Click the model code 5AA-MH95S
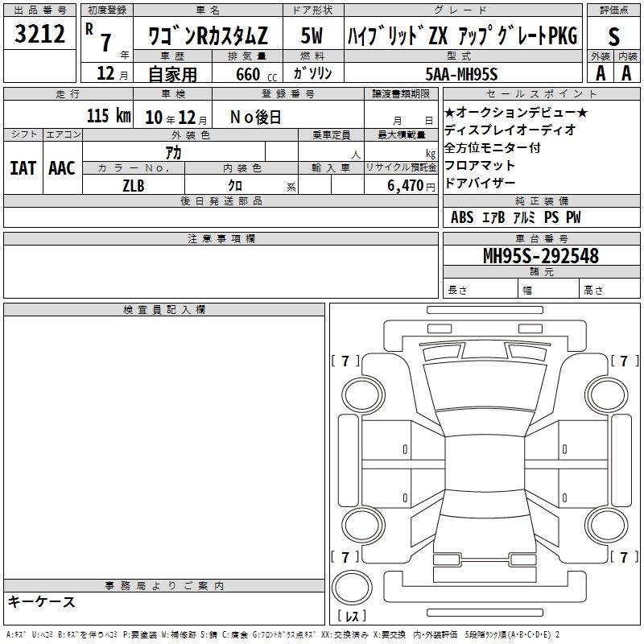This screenshot has width=644, height=644. [462, 73]
